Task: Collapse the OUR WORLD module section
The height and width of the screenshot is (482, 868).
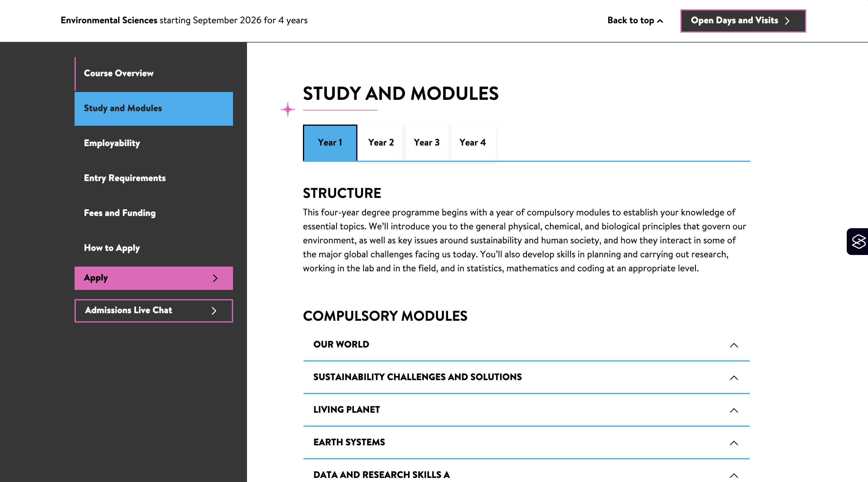Action: [733, 345]
